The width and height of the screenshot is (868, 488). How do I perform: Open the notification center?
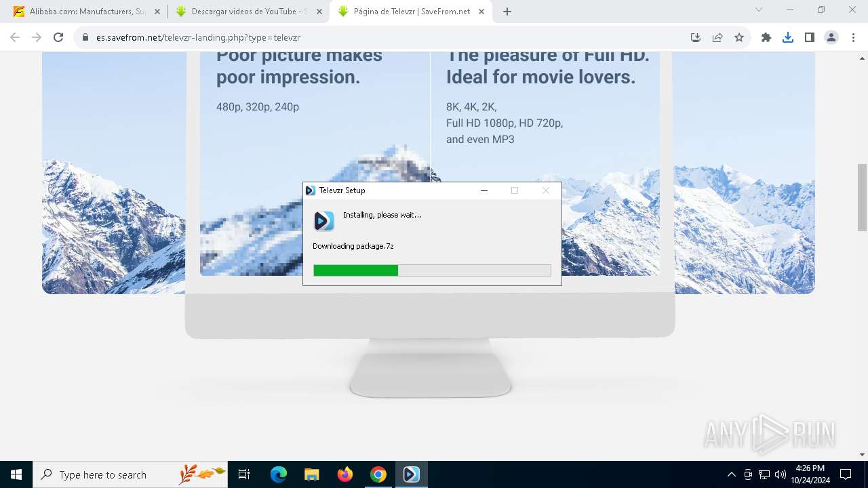pyautogui.click(x=846, y=474)
